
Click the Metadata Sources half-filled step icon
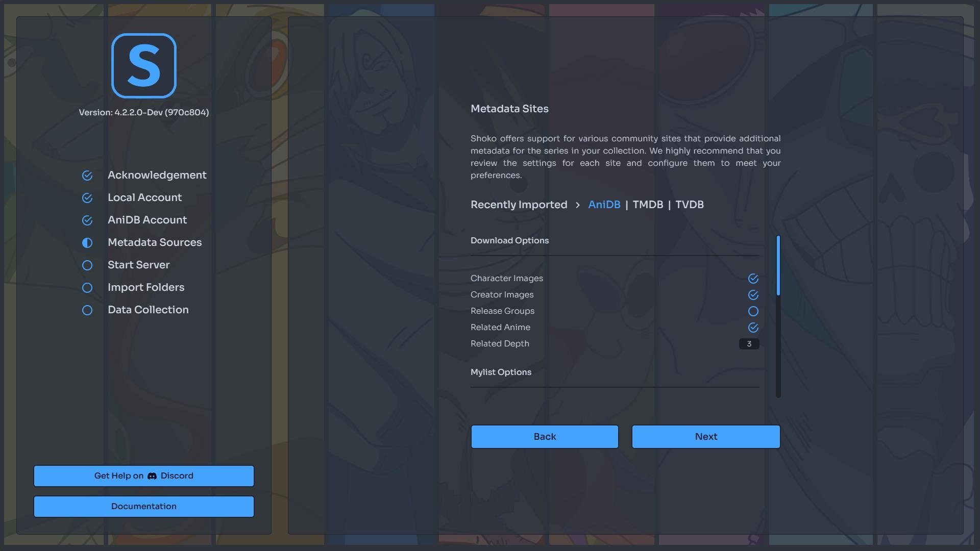[87, 243]
